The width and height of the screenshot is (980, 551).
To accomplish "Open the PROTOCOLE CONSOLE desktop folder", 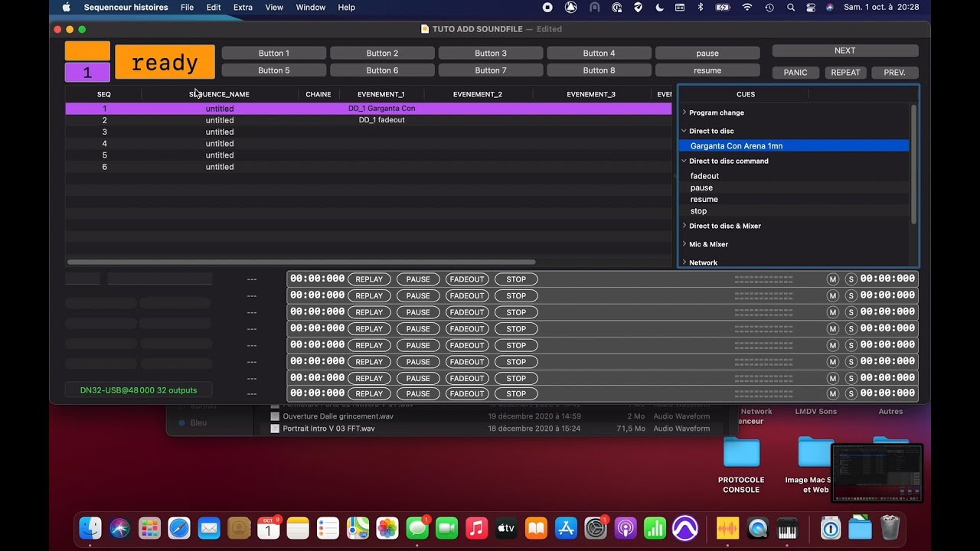I will coord(741,454).
